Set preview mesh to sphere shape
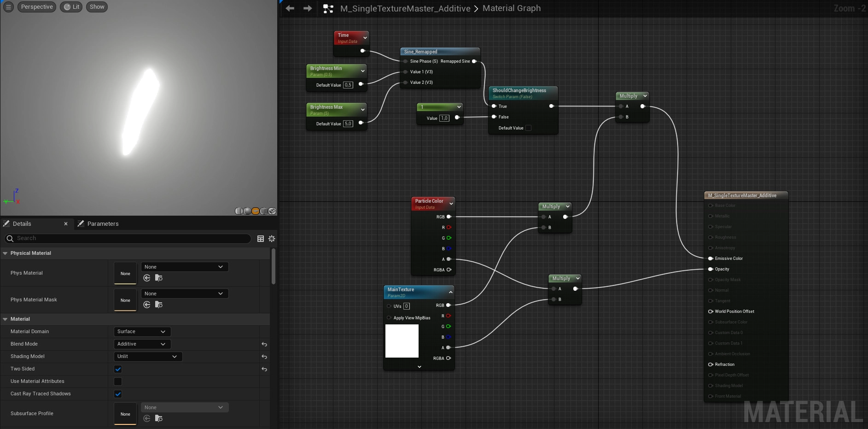The image size is (868, 429). [247, 211]
